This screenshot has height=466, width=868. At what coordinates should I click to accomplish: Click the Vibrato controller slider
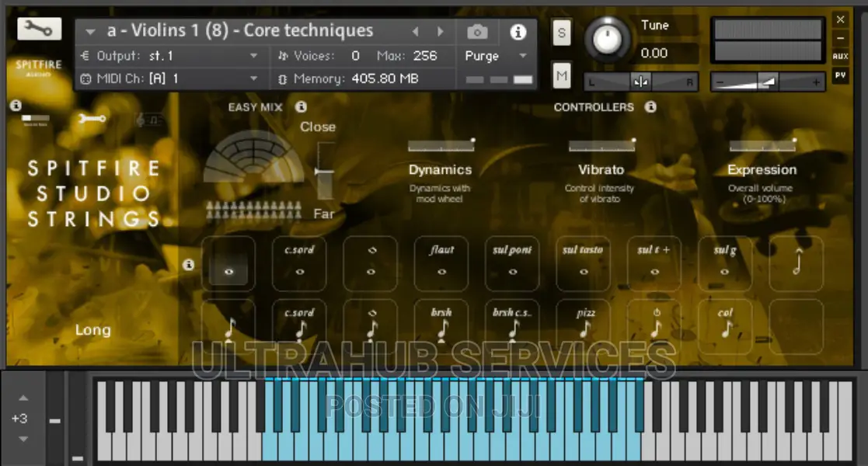pos(601,145)
